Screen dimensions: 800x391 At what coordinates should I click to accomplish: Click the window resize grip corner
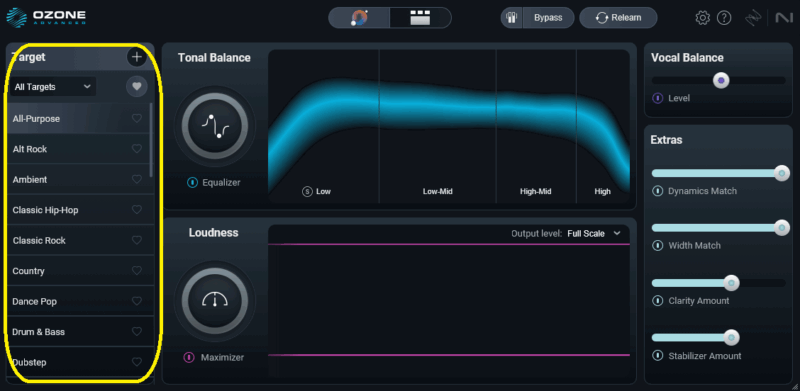coord(795,386)
